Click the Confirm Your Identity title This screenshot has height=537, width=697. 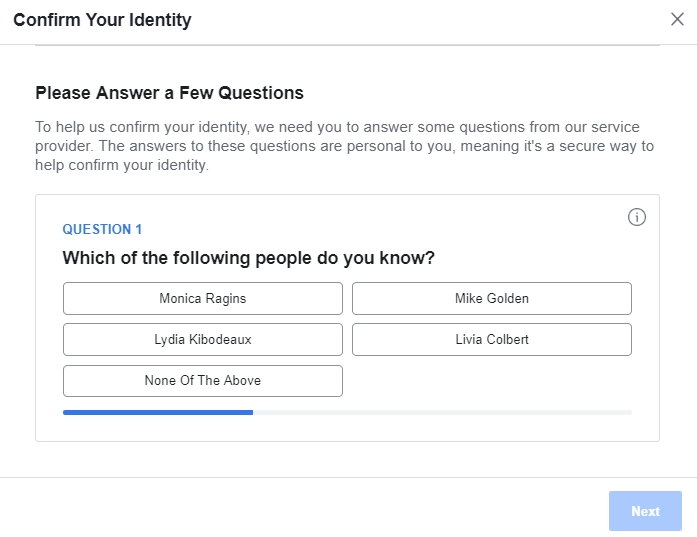pos(102,20)
